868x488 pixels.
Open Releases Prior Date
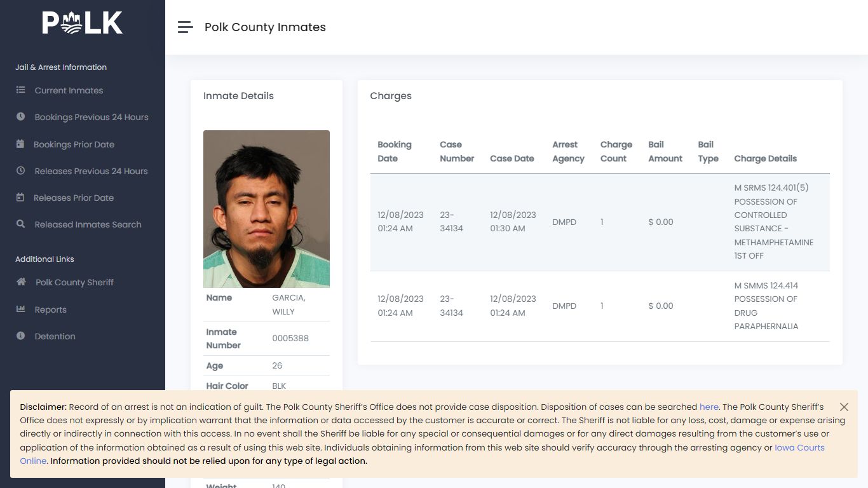[74, 198]
